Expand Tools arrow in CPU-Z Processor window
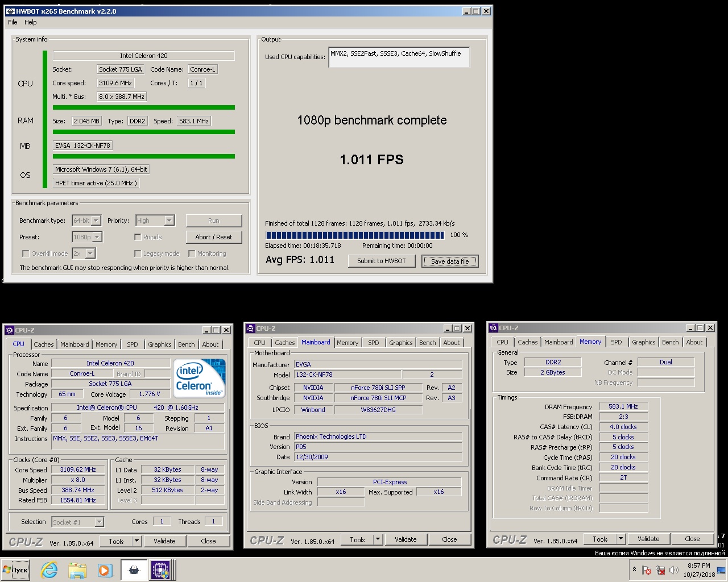This screenshot has height=582, width=728. point(137,541)
